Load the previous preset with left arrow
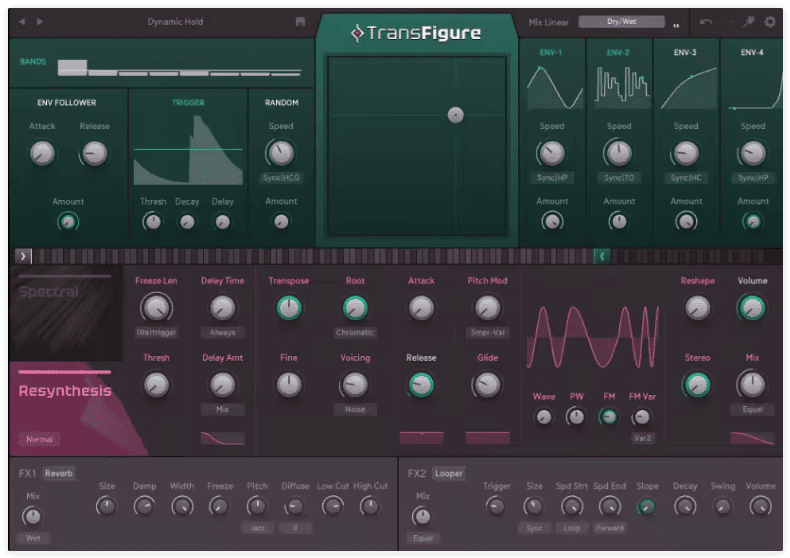Viewport: 790px width, 558px height. coord(22,22)
